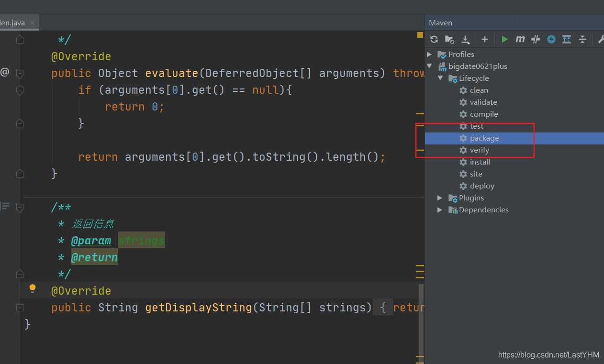Click 'DeferredObject[]' parameter type
Screen dimensions: 604x364
258,73
